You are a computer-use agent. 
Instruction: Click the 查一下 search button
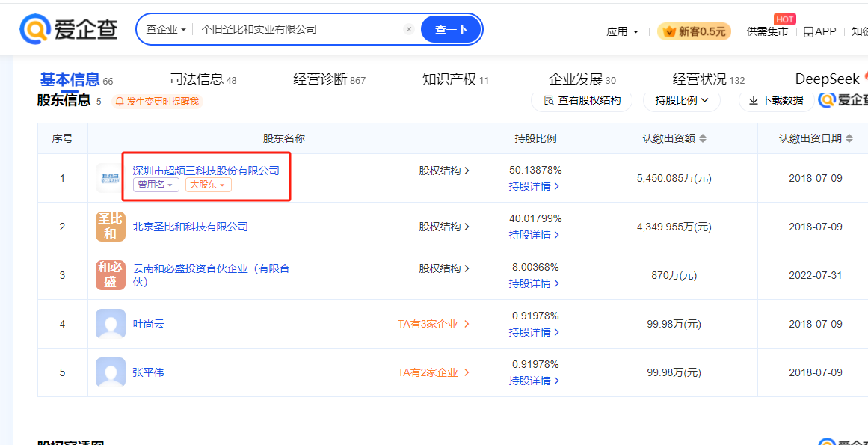click(451, 29)
